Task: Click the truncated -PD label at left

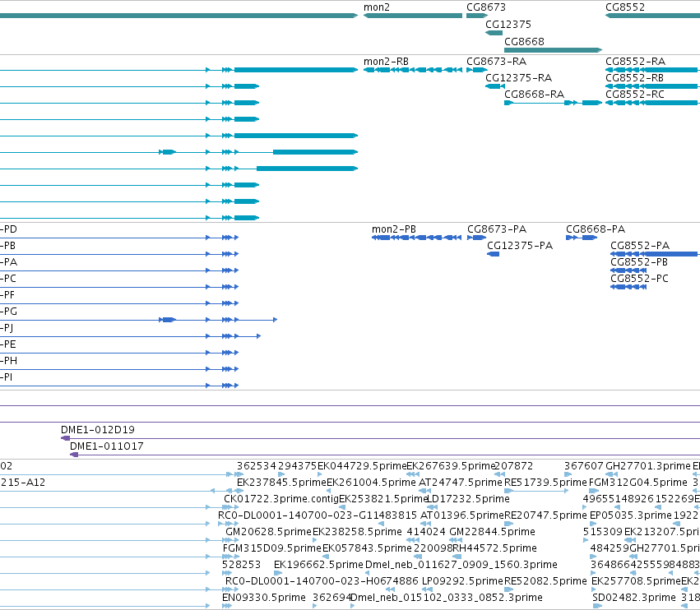Action: click(8, 229)
